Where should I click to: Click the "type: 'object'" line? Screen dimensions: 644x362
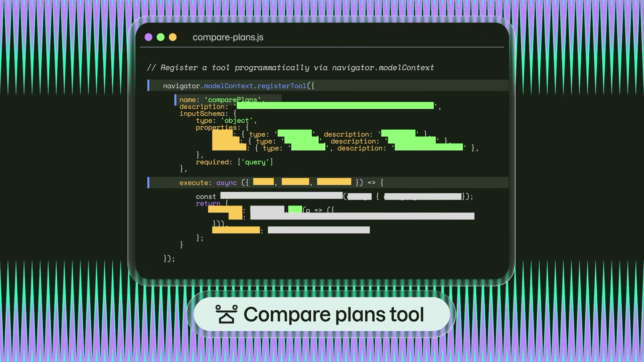(x=226, y=121)
